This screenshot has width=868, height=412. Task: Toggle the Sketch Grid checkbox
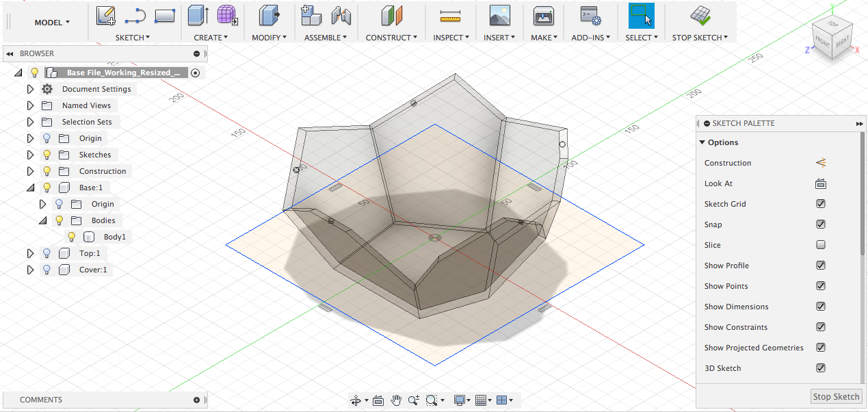(x=821, y=204)
